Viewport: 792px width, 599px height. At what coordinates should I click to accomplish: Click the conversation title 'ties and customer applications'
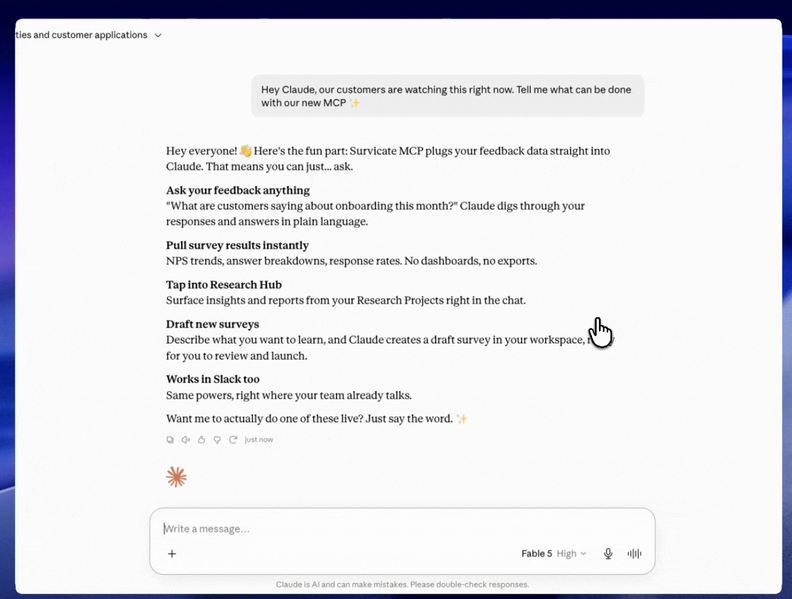(x=81, y=35)
